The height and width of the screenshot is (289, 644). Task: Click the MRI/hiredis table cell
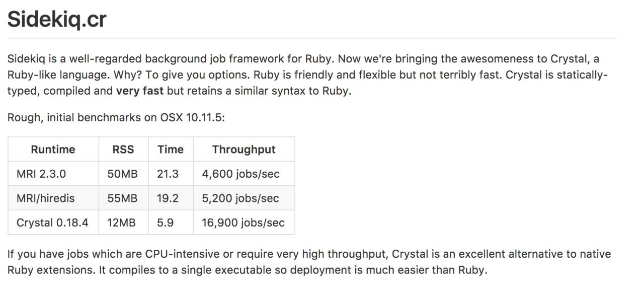[x=53, y=198]
